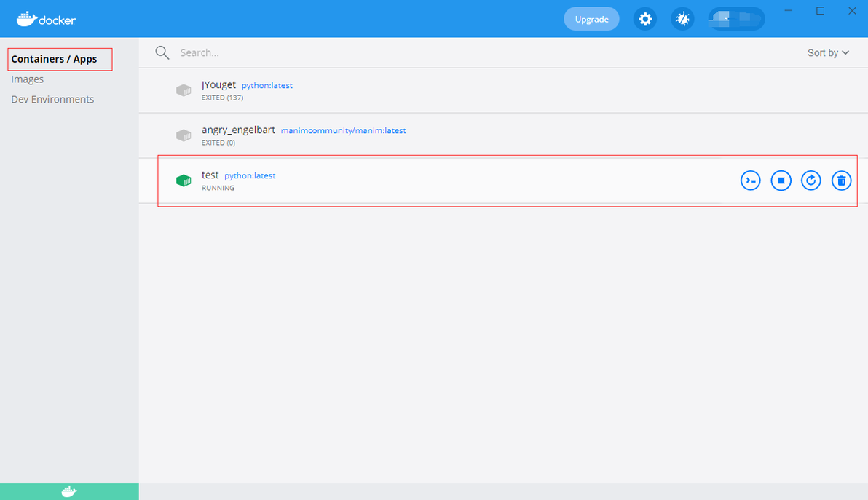The image size is (868, 500).
Task: Open Containers / Apps section
Action: click(x=54, y=59)
